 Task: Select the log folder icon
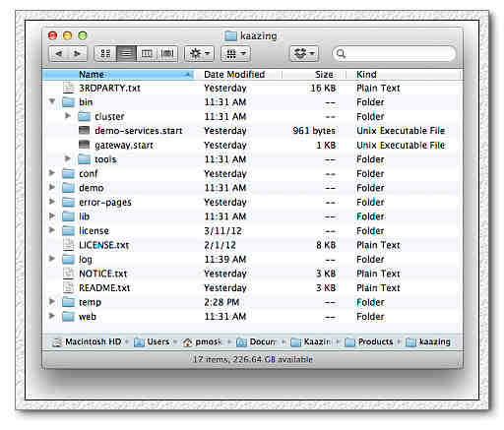click(68, 260)
